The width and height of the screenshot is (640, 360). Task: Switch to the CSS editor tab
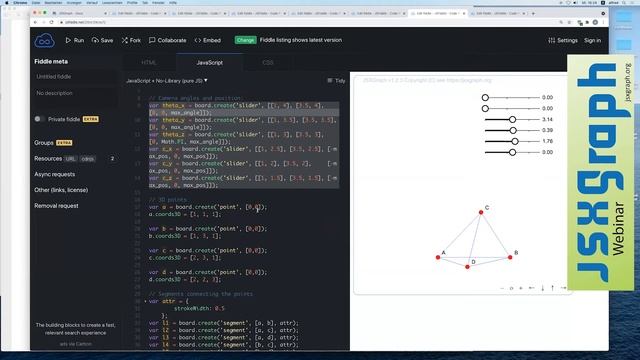[x=268, y=62]
